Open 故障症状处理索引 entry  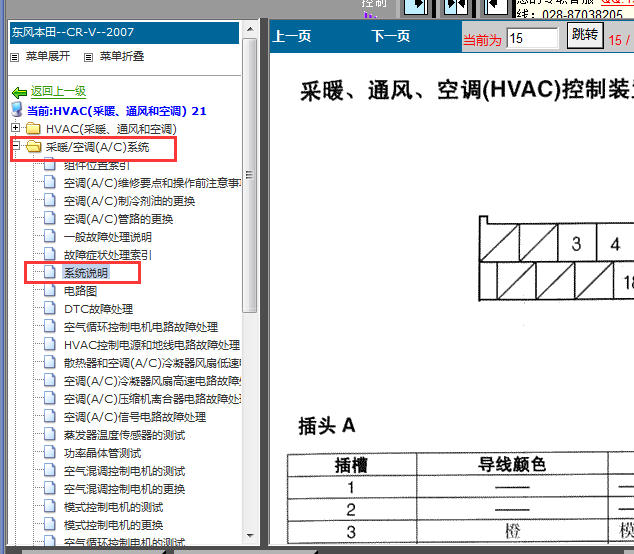108,255
